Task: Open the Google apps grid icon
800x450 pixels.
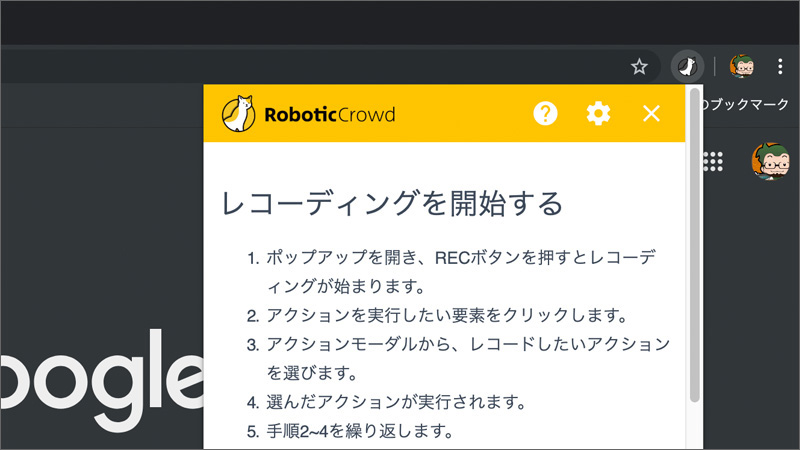Action: [713, 162]
